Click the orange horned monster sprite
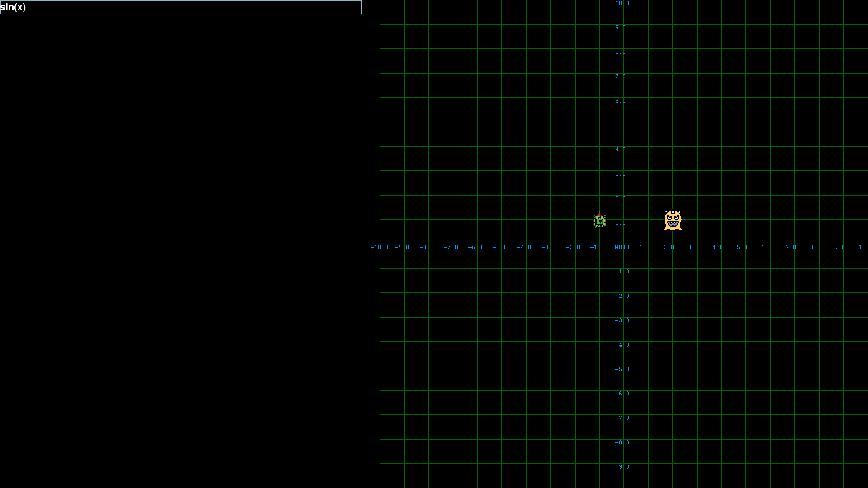The height and width of the screenshot is (488, 868). point(673,221)
